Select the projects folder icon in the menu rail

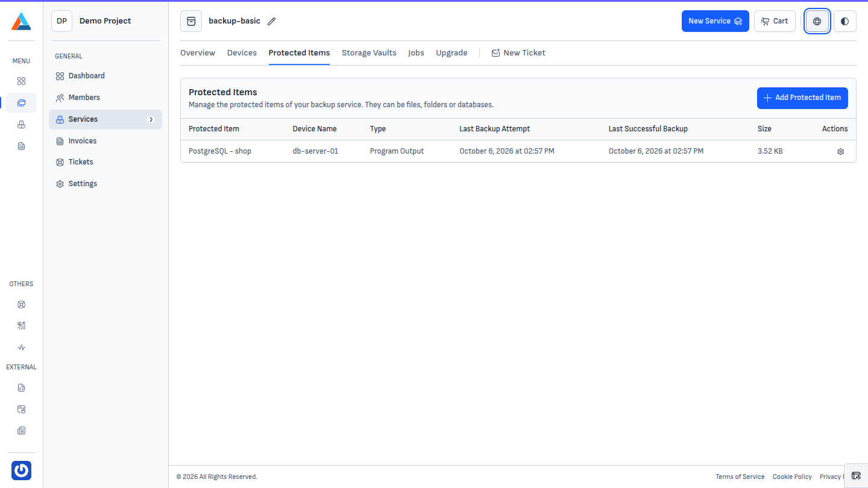pos(21,102)
